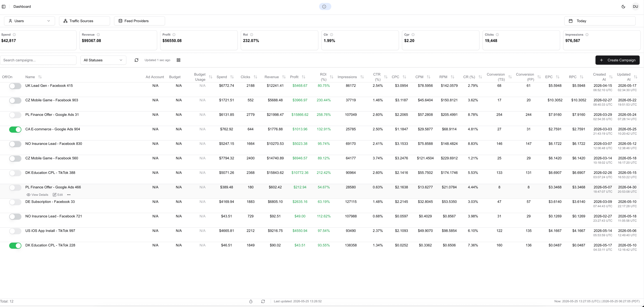Click the refresh icon in footer
644x307 pixels.
tap(263, 302)
